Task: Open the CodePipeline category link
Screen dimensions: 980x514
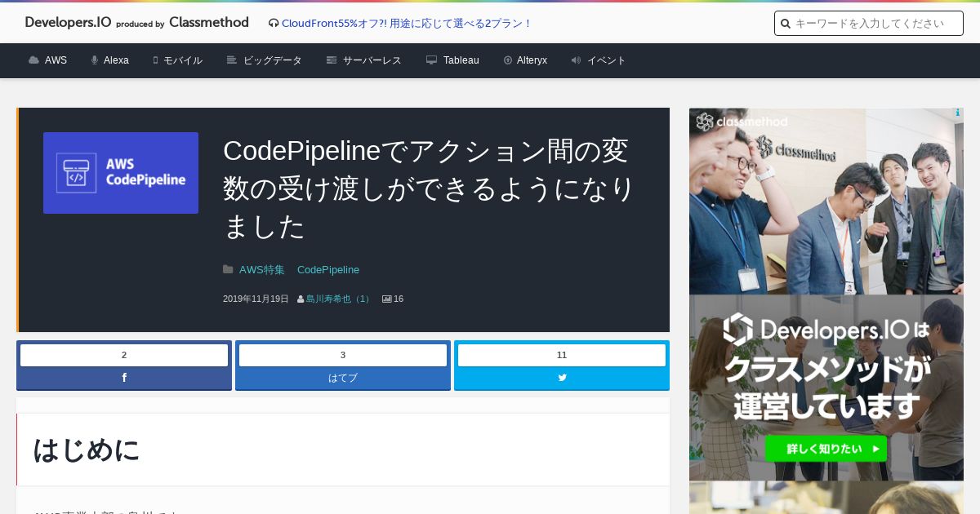Action: click(328, 270)
